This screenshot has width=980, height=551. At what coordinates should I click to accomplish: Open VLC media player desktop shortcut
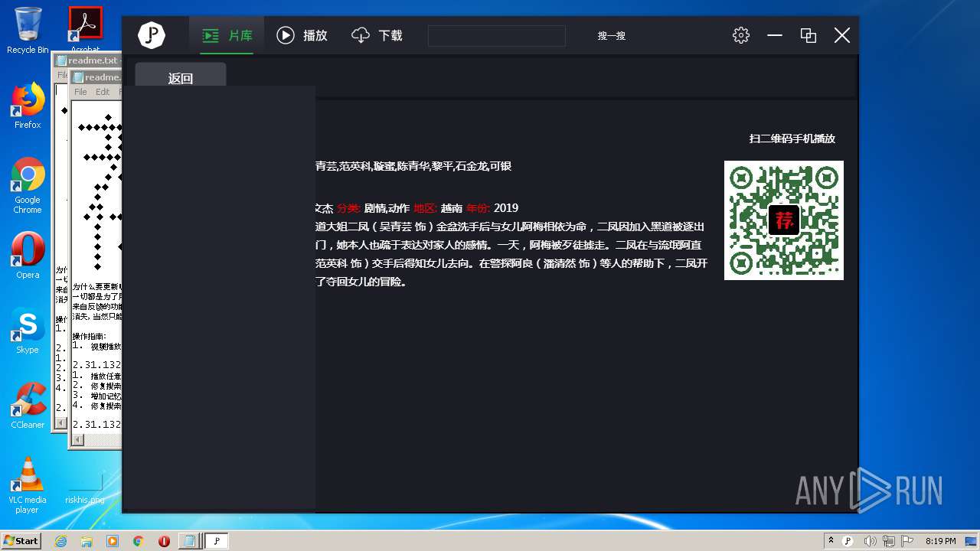pos(28,485)
